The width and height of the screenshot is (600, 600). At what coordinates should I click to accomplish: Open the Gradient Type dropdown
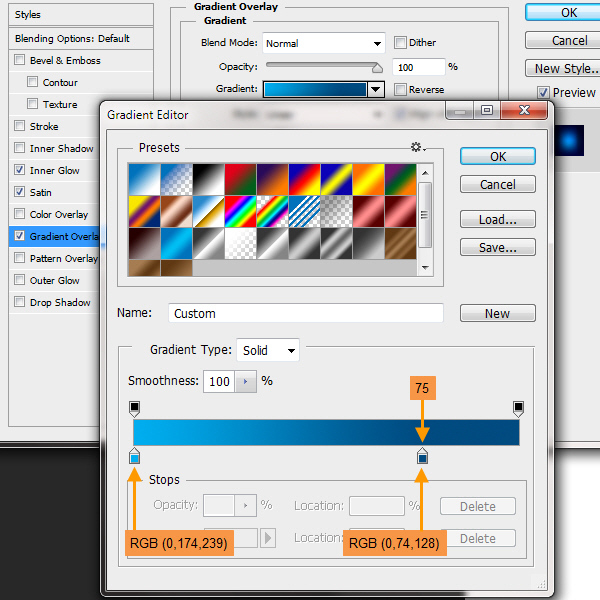coord(268,350)
